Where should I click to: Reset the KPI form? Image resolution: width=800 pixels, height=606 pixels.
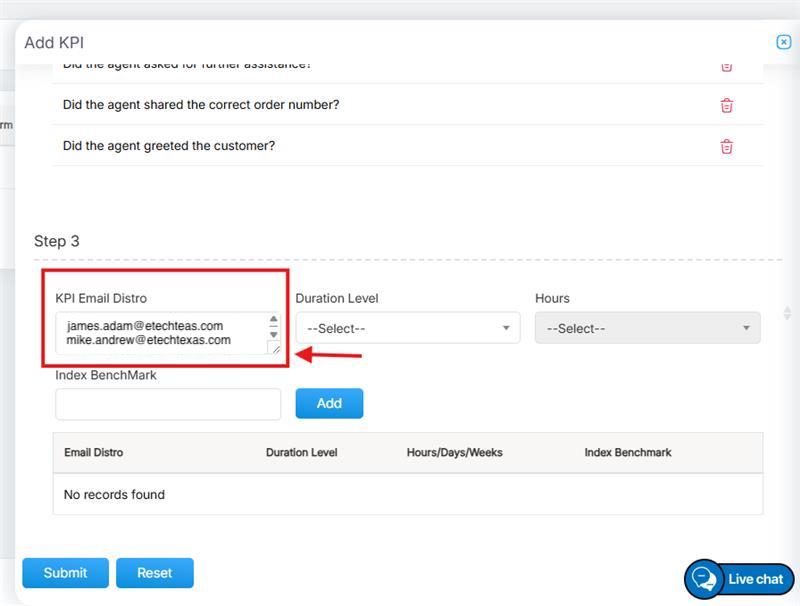pyautogui.click(x=155, y=573)
